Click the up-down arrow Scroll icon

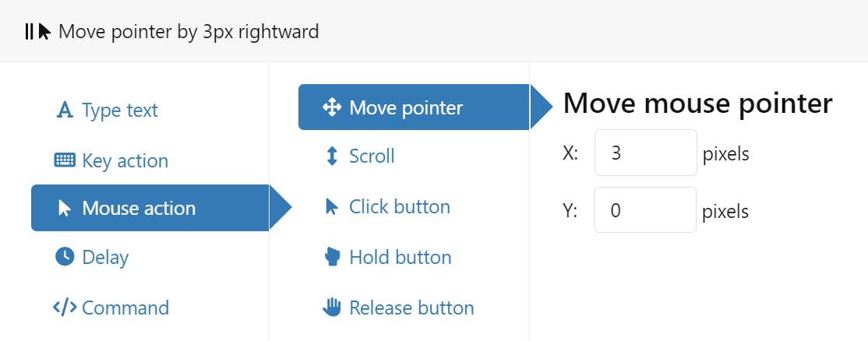(332, 156)
